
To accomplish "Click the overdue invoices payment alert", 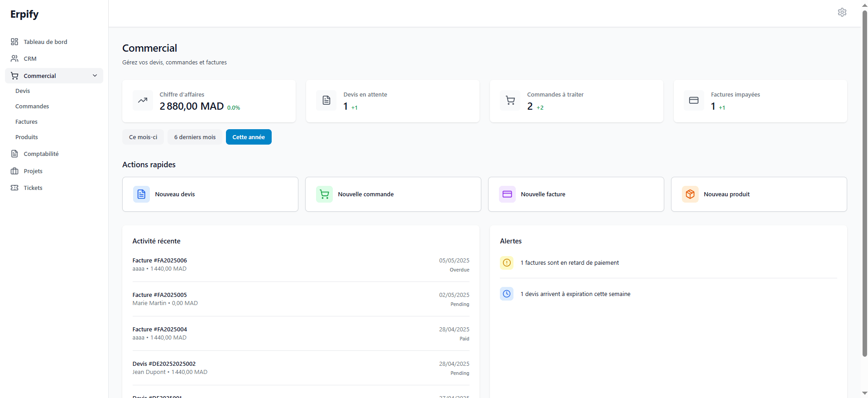I will point(569,263).
